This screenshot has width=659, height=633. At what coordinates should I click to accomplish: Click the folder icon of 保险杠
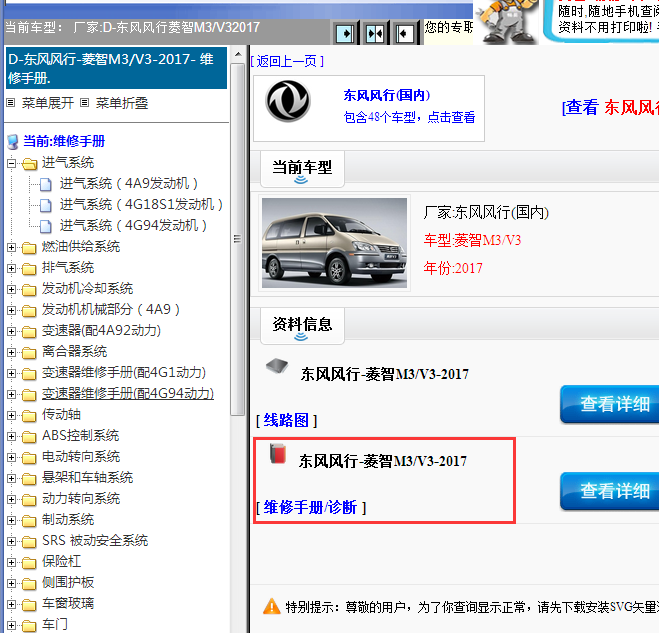29,563
